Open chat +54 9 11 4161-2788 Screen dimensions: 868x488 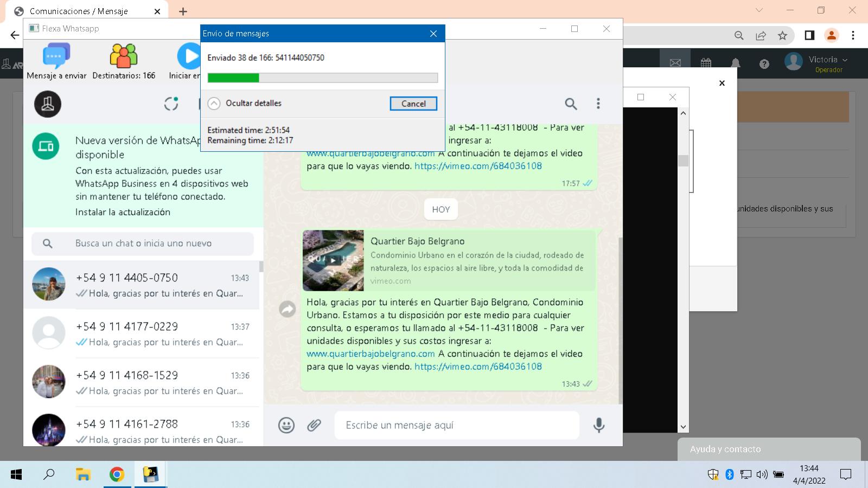141,427
